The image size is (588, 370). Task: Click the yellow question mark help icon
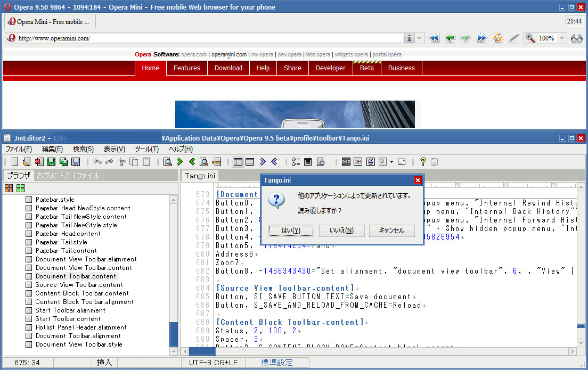tap(423, 161)
